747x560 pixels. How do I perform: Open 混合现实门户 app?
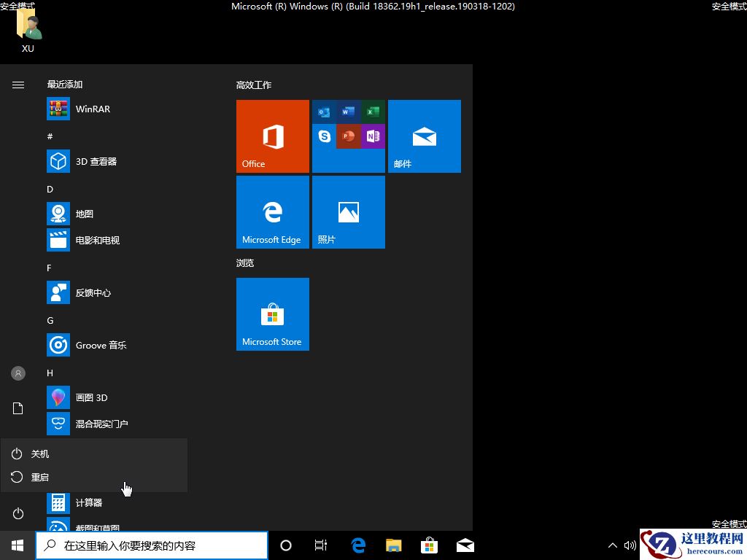point(101,424)
